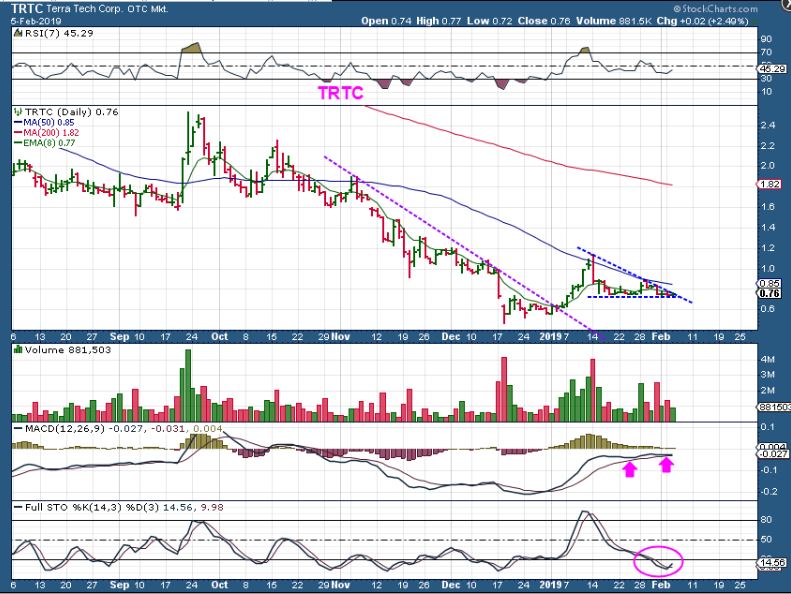The width and height of the screenshot is (791, 594).
Task: Select the 'Terra Tech Corp.' company name
Action: point(84,9)
